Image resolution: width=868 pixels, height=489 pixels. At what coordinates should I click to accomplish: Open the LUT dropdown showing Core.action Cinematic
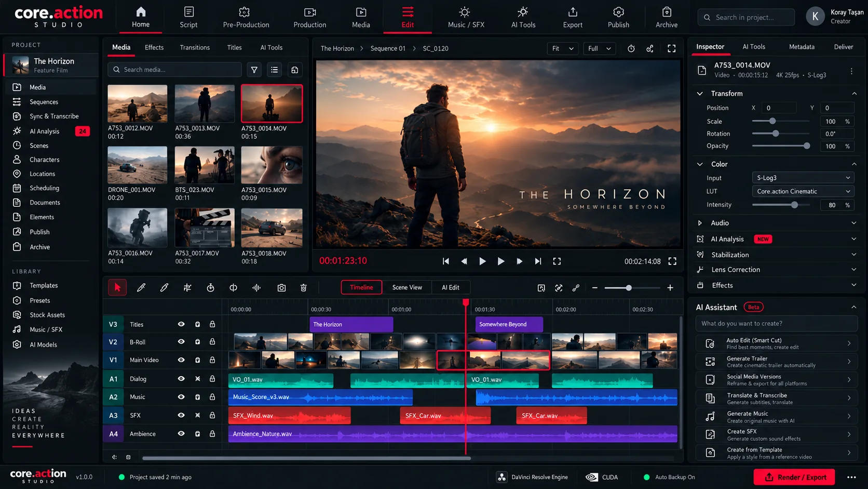coord(803,191)
